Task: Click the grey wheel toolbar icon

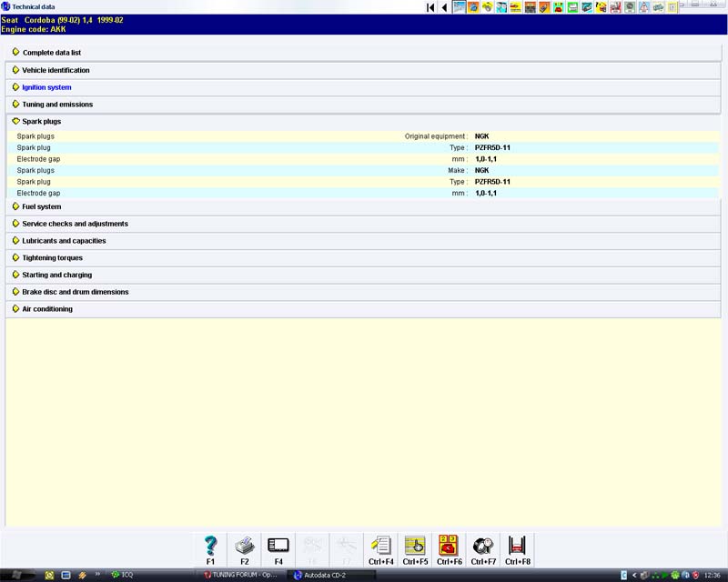Action: click(630, 7)
